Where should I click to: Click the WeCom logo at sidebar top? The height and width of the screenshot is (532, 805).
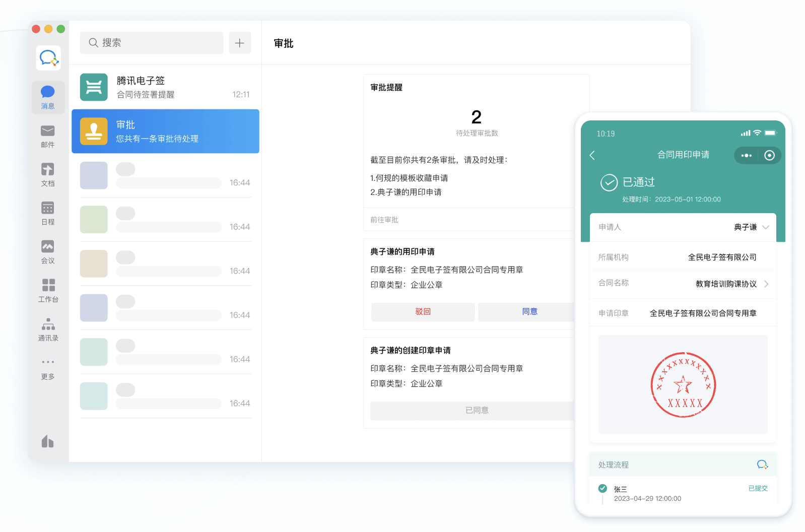48,58
